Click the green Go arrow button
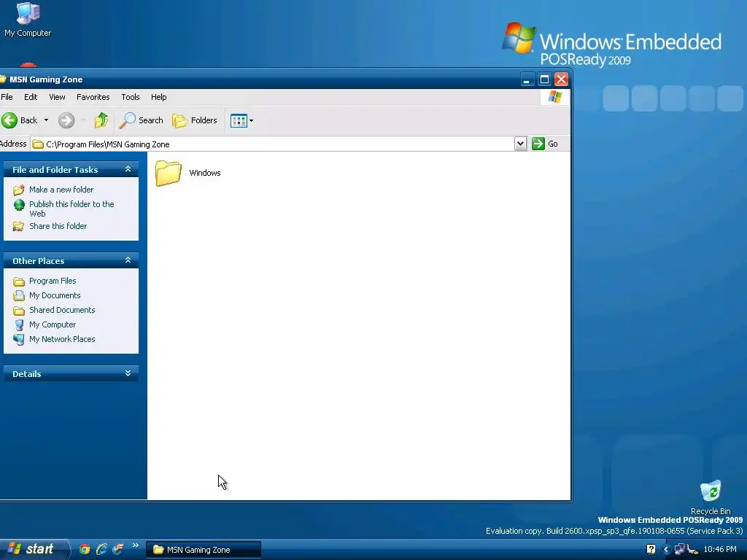Viewport: 747px width, 560px height. tap(538, 144)
